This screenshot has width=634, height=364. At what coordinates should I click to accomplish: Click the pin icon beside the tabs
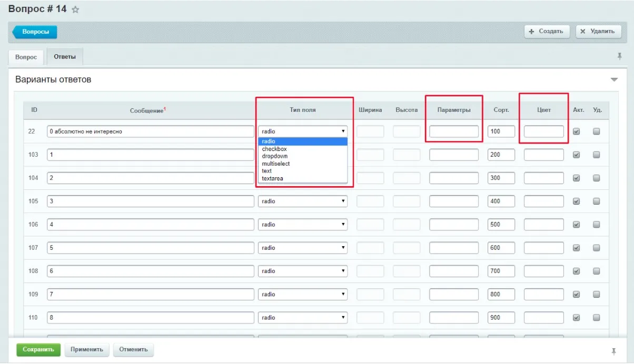[619, 56]
